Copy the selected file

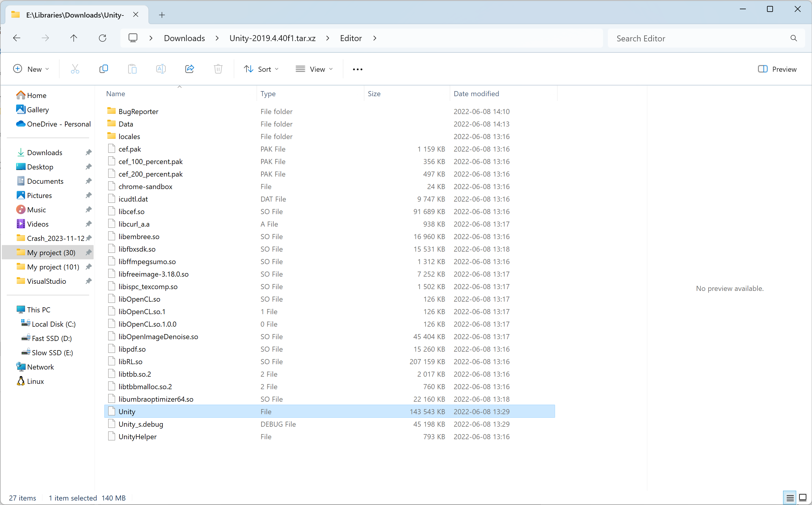point(104,69)
